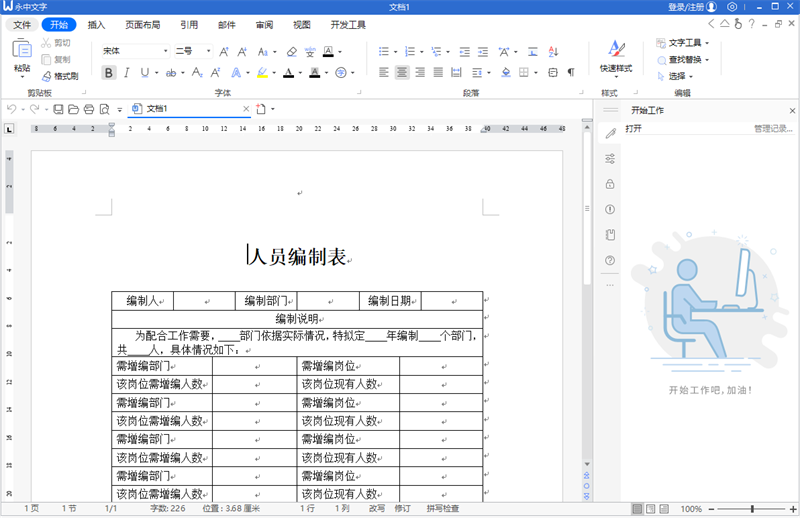The width and height of the screenshot is (800, 518).
Task: Switch to the 开发工具 tab
Action: click(x=348, y=24)
